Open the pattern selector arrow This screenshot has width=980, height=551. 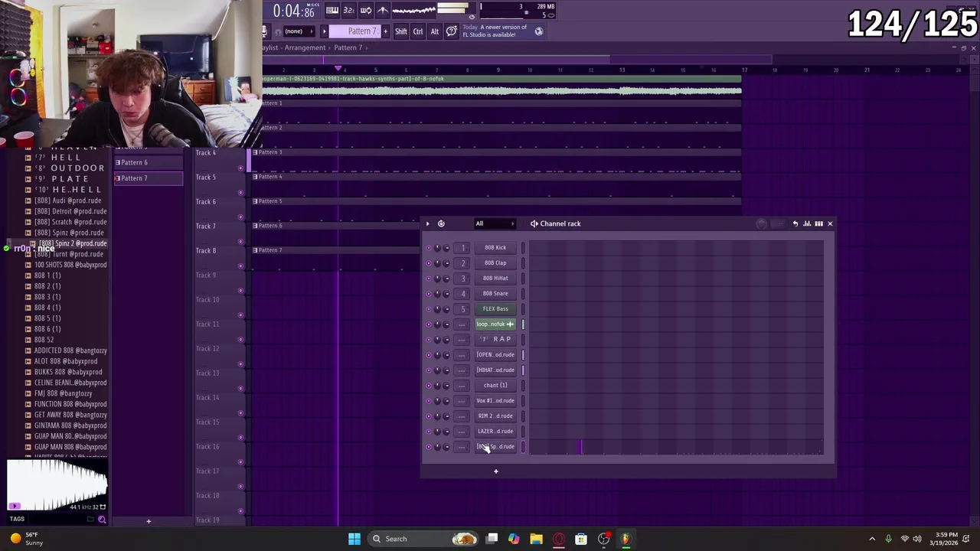[325, 31]
